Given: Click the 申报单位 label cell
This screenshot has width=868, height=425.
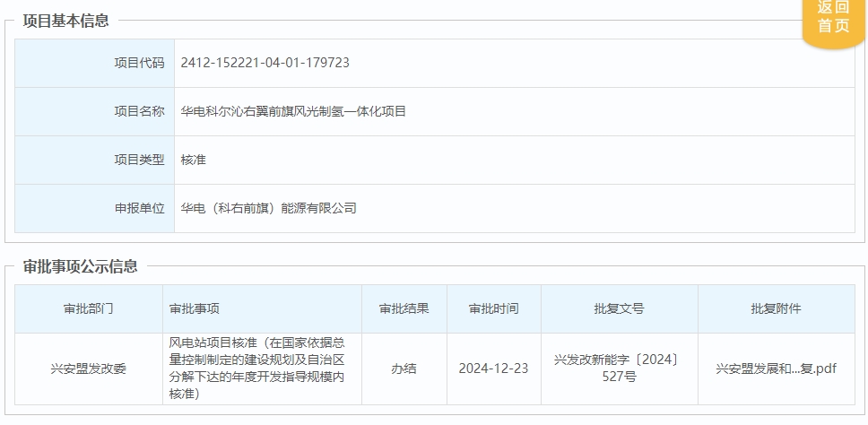Looking at the screenshot, I should [x=95, y=209].
